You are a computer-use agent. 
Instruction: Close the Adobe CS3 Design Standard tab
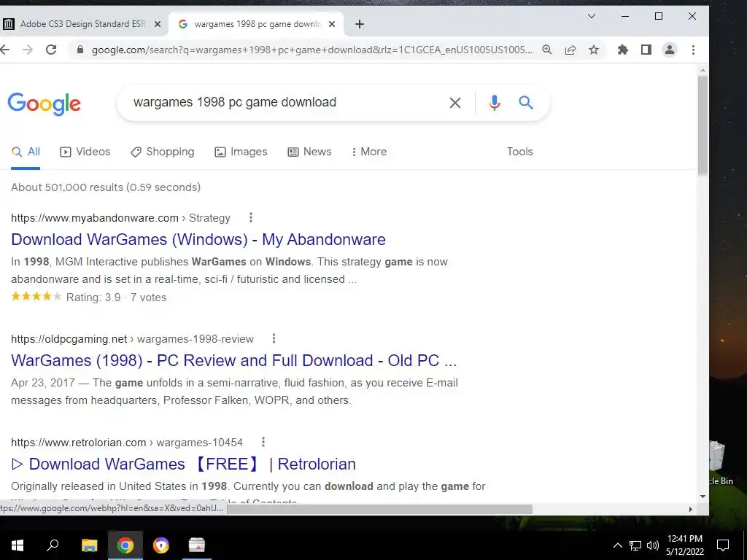pyautogui.click(x=158, y=24)
